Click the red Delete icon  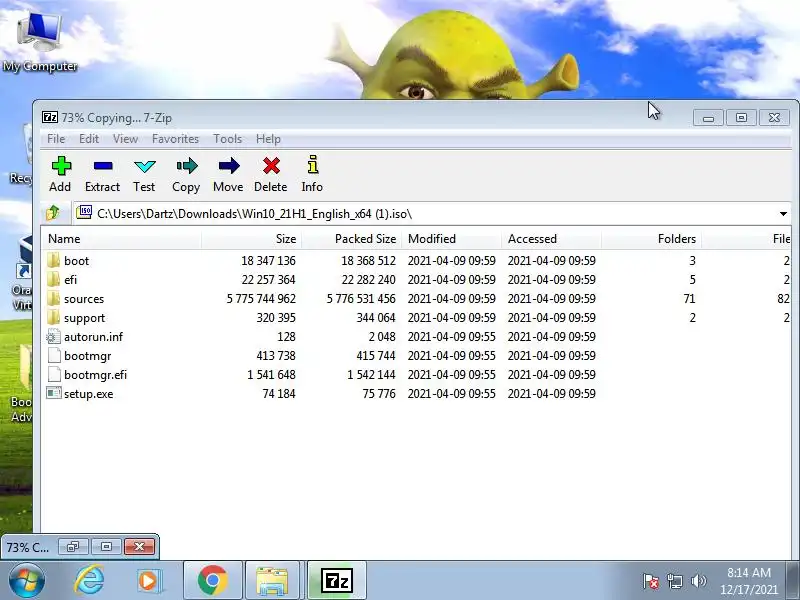click(271, 166)
